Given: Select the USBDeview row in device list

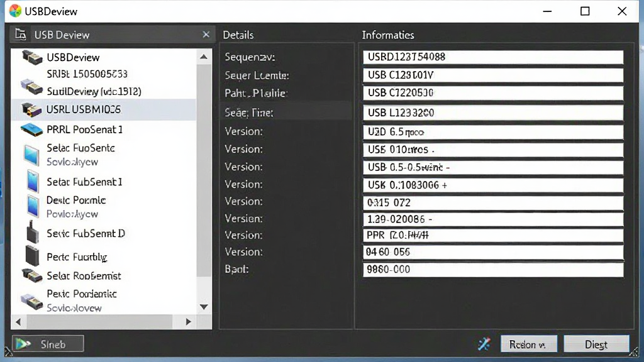Looking at the screenshot, I should [x=104, y=57].
